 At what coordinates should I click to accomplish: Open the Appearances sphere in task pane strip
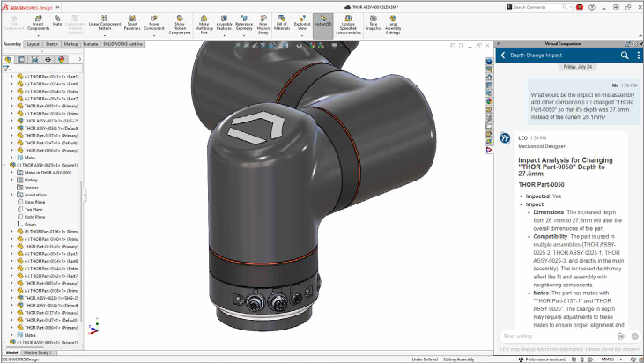[x=489, y=101]
